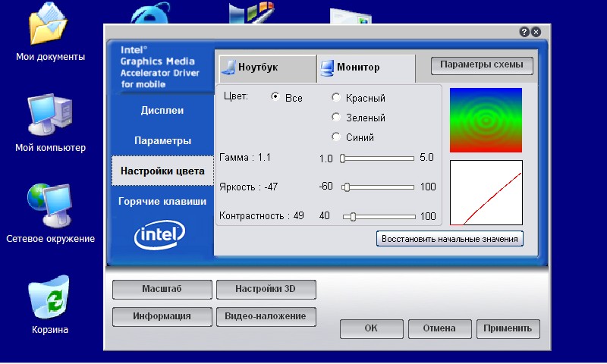Open the Мои документы desktop folder icon
This screenshot has height=364, width=607.
(49, 28)
